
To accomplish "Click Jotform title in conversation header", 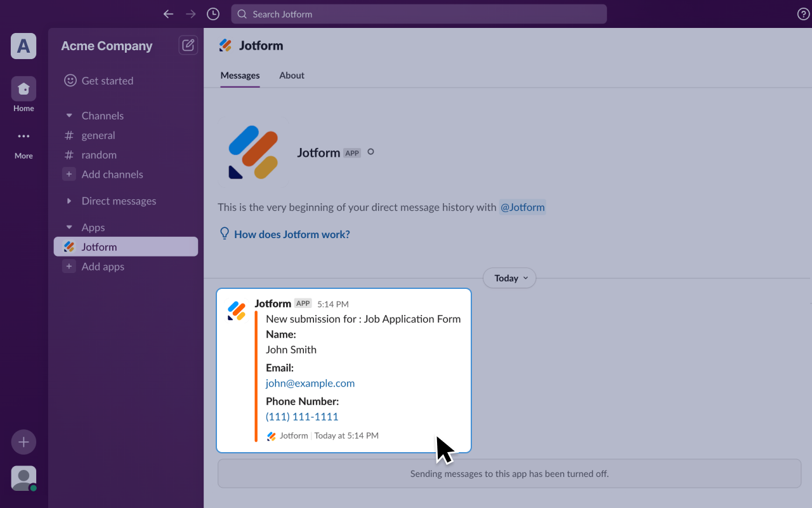I will click(261, 46).
